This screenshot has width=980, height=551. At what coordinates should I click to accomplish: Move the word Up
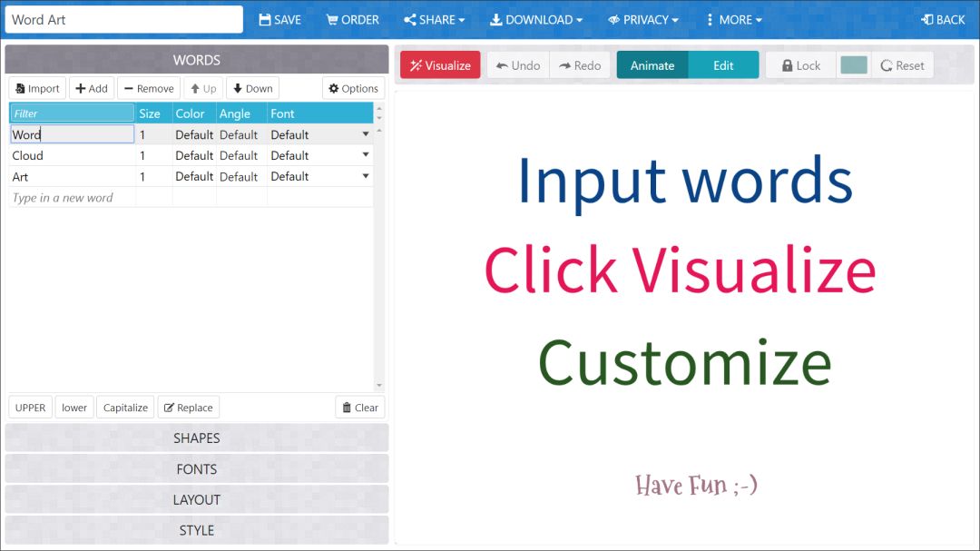point(203,88)
